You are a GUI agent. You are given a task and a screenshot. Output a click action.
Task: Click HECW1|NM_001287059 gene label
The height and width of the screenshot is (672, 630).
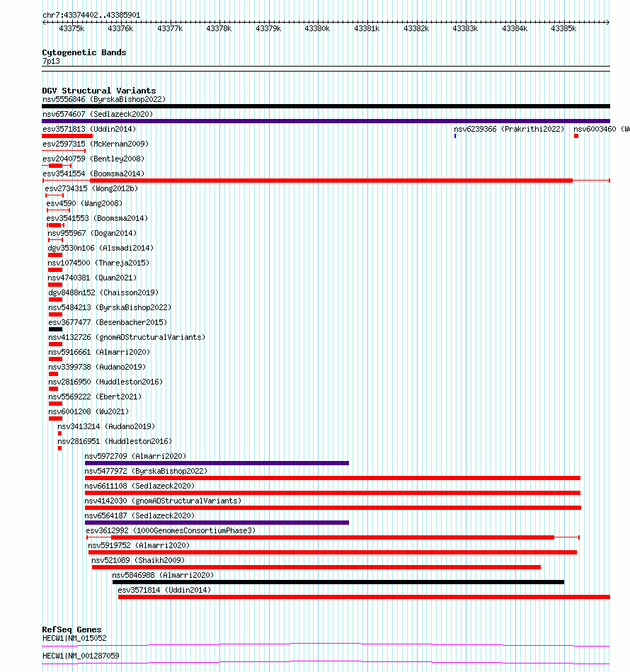click(81, 656)
